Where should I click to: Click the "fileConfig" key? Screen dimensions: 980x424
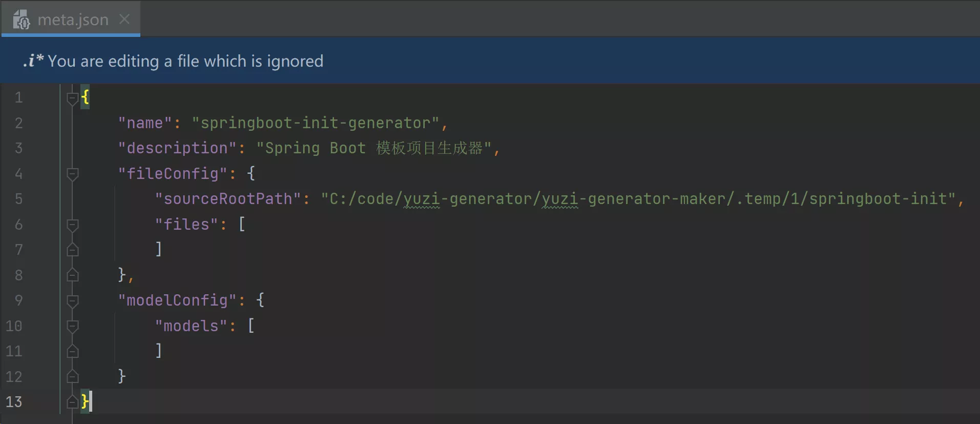pos(173,174)
